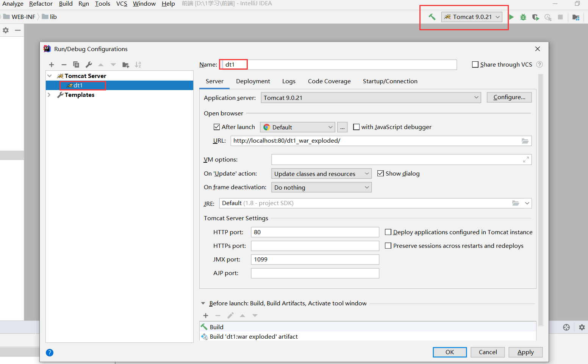Click browse folder icon in JRE field

(x=516, y=203)
